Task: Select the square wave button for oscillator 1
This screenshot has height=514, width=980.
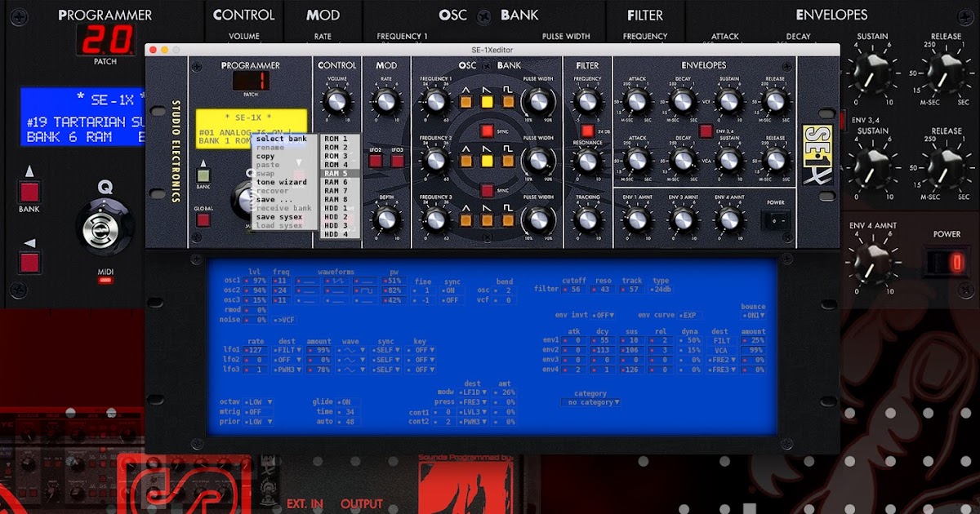Action: 508,100
